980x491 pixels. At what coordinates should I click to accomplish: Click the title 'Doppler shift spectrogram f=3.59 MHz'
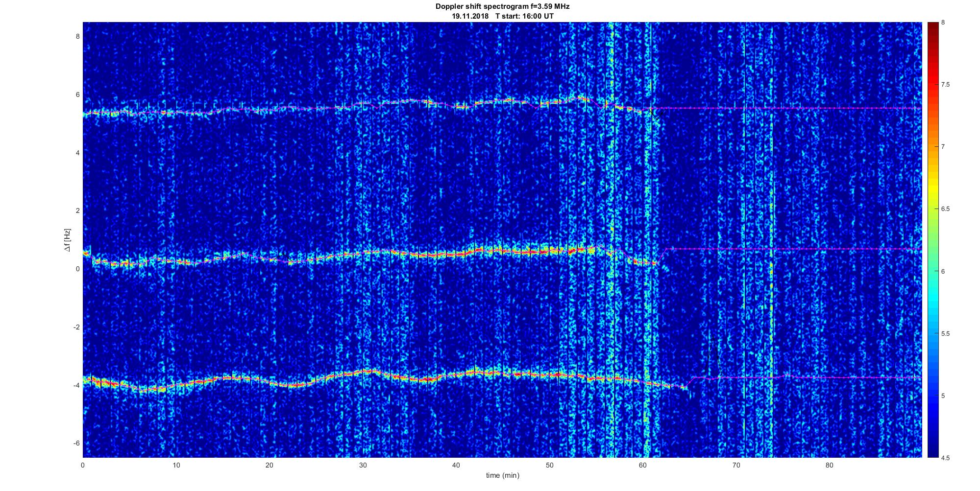point(502,6)
